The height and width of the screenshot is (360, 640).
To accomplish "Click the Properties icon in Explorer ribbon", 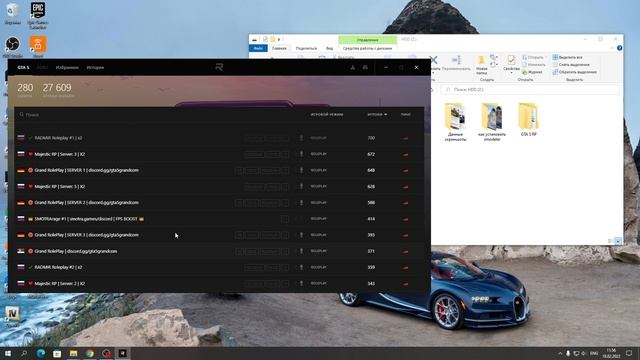I will [x=511, y=60].
